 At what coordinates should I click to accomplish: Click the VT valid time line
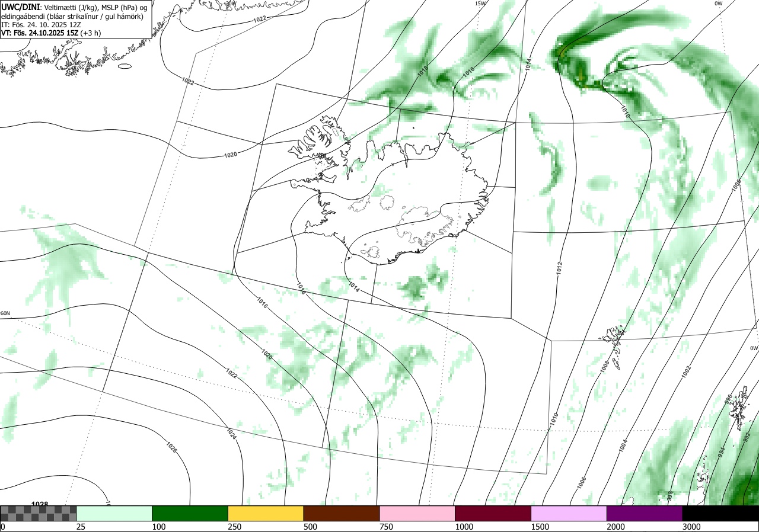pyautogui.click(x=51, y=33)
